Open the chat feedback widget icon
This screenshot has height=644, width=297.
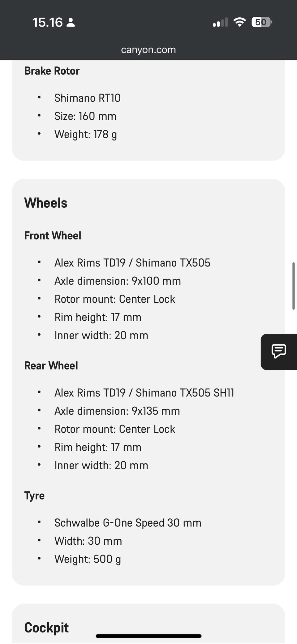pos(278,352)
